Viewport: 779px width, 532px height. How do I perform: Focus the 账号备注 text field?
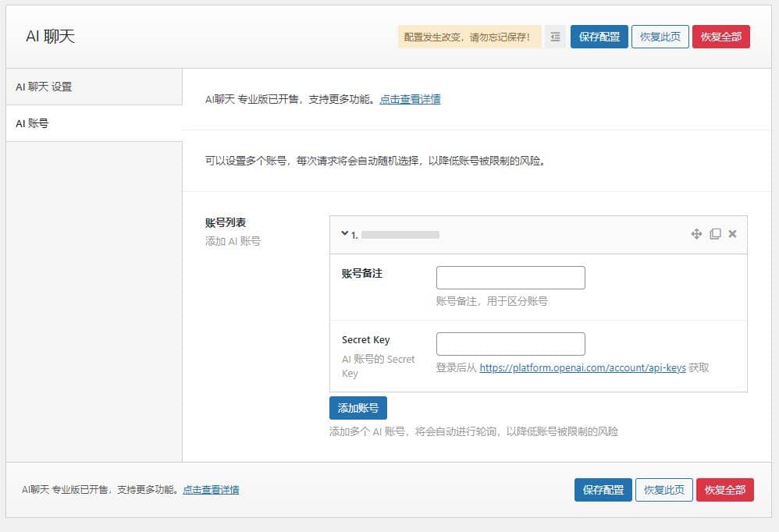pos(510,278)
